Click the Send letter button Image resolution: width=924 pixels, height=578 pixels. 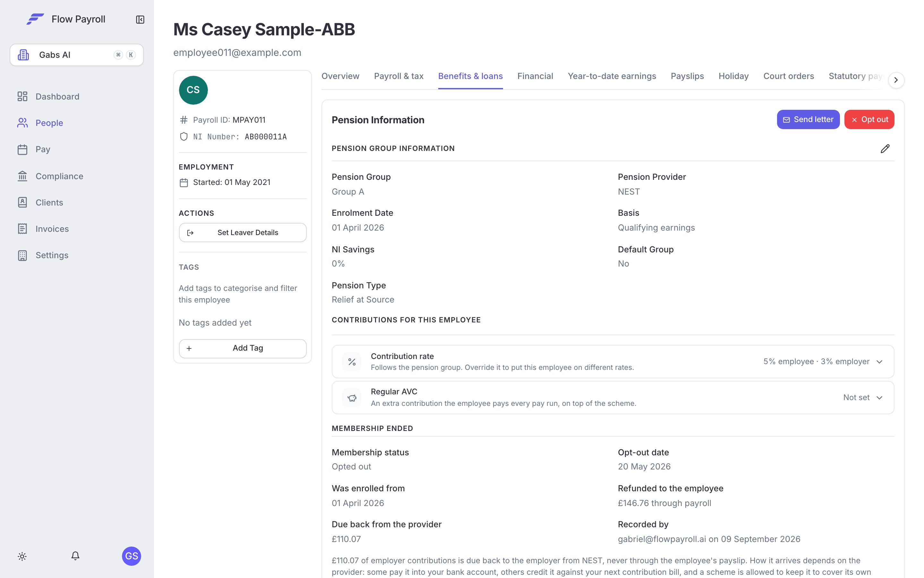(808, 120)
